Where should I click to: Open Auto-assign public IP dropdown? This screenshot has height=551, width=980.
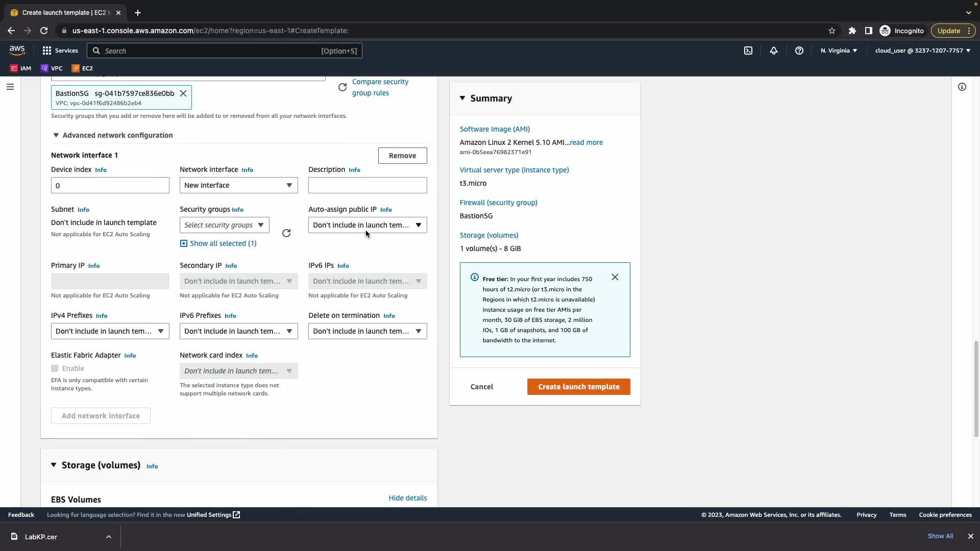pyautogui.click(x=367, y=225)
